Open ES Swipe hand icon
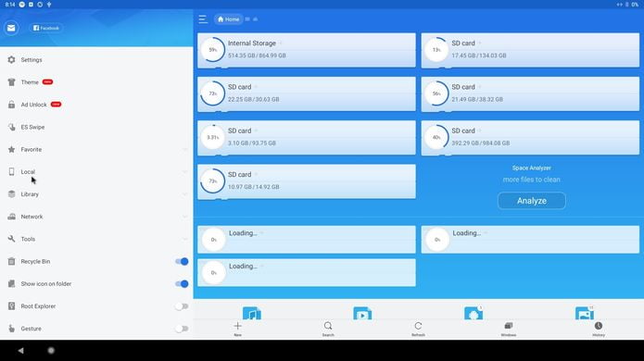The height and width of the screenshot is (361, 644). [x=11, y=127]
